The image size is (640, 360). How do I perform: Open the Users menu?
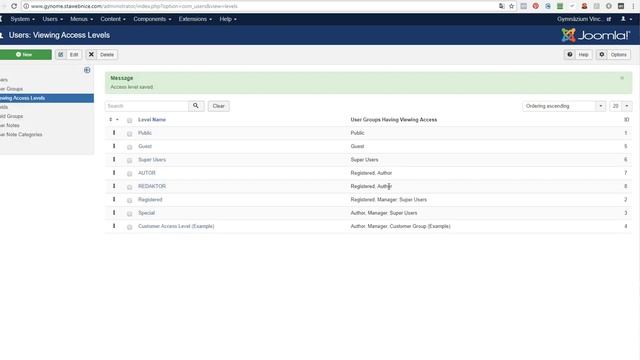click(53, 19)
